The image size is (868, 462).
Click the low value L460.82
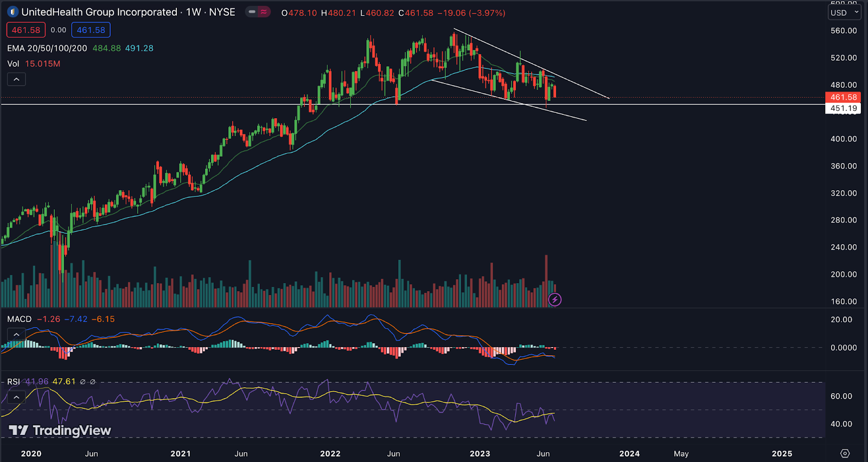pyautogui.click(x=377, y=12)
